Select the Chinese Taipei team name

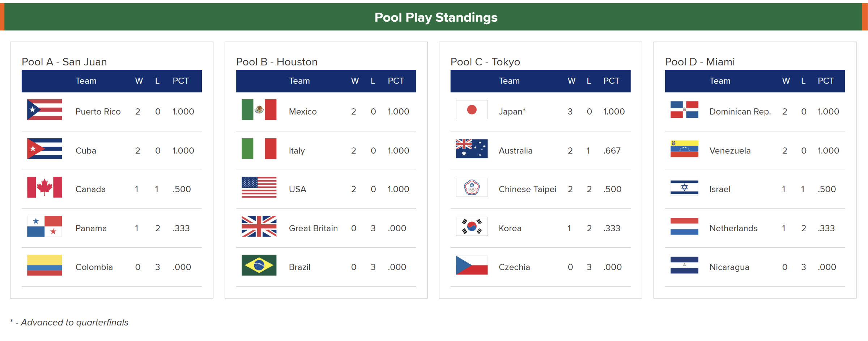coord(527,189)
